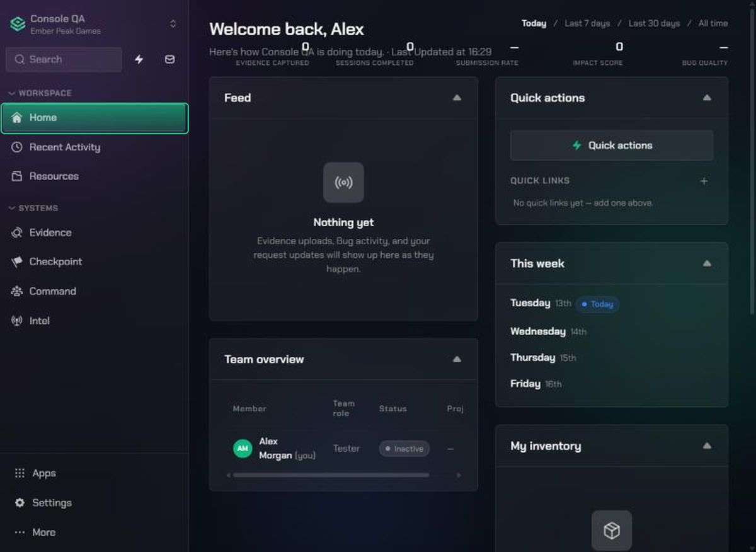Click the Today badge on Tuesday
756x552 pixels.
click(x=597, y=304)
